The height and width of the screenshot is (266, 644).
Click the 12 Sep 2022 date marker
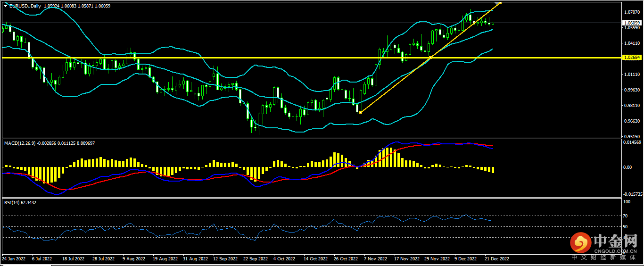(223, 259)
